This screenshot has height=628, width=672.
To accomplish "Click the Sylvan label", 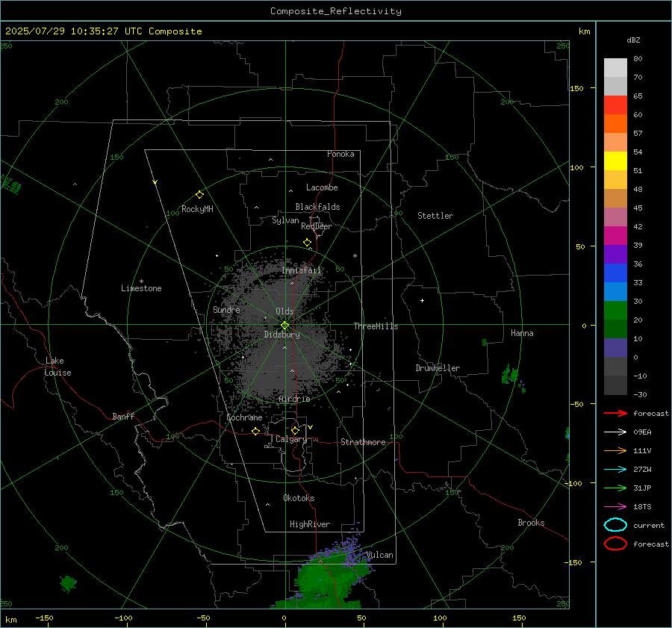I will point(285,220).
